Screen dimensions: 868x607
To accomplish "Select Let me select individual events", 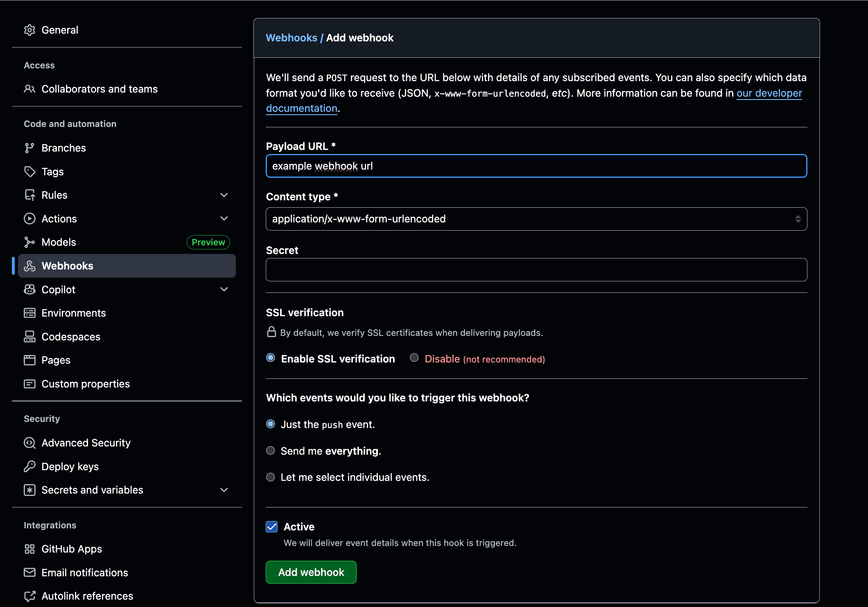I will (271, 477).
